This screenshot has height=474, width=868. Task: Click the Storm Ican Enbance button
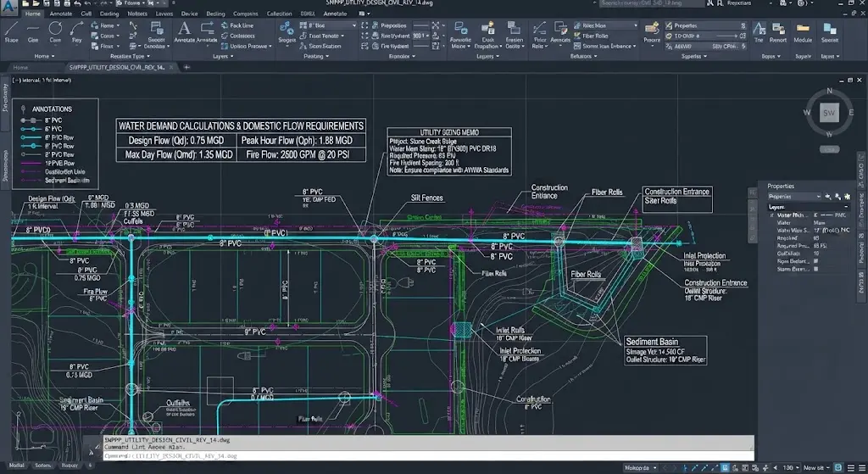(604, 46)
